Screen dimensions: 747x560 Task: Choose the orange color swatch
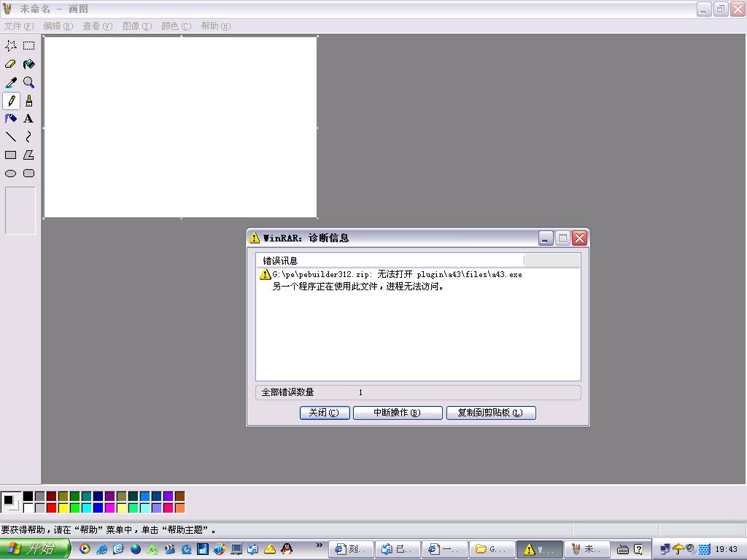click(179, 507)
